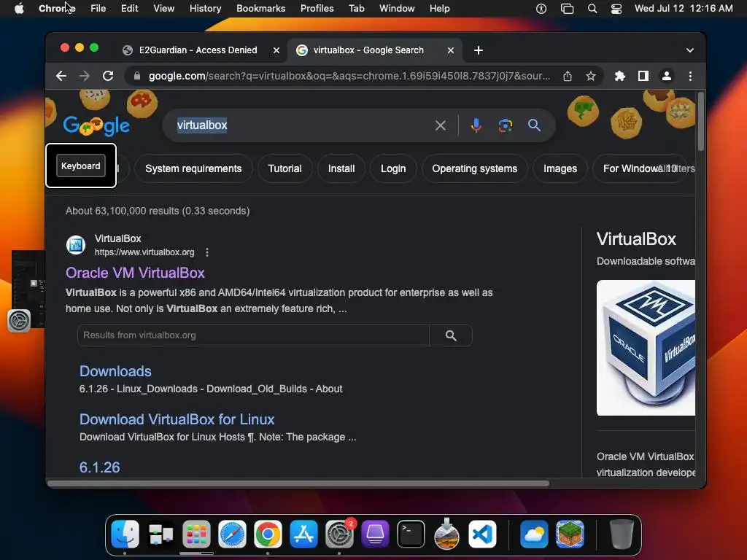Open the Profiles menu

317,9
